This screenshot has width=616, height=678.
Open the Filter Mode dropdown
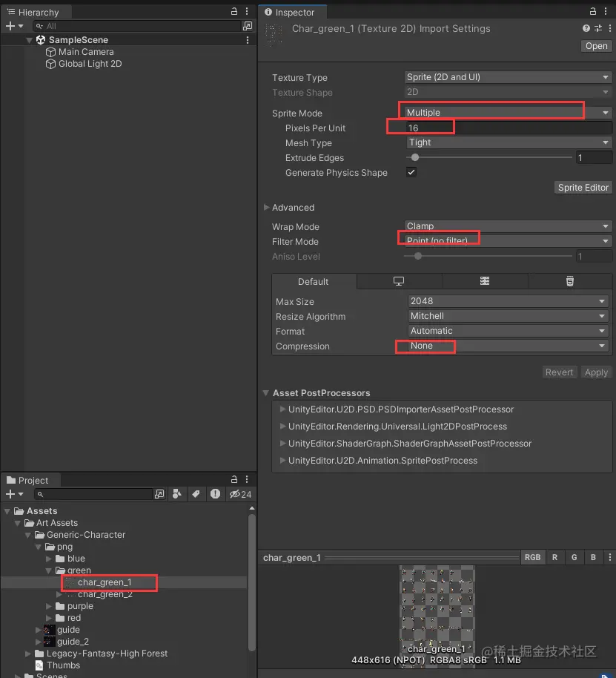click(x=508, y=241)
